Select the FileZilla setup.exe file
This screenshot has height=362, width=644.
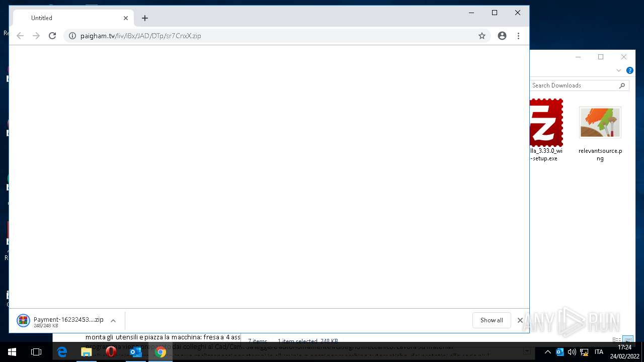[545, 130]
